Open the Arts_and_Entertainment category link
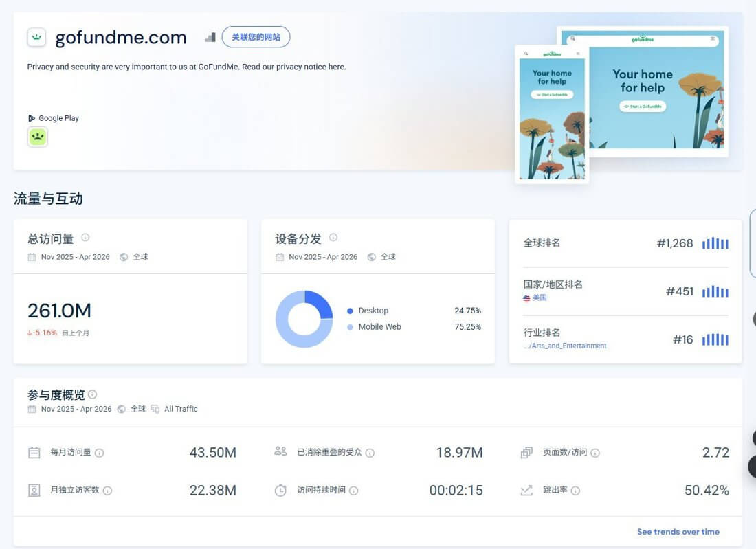 coord(565,346)
